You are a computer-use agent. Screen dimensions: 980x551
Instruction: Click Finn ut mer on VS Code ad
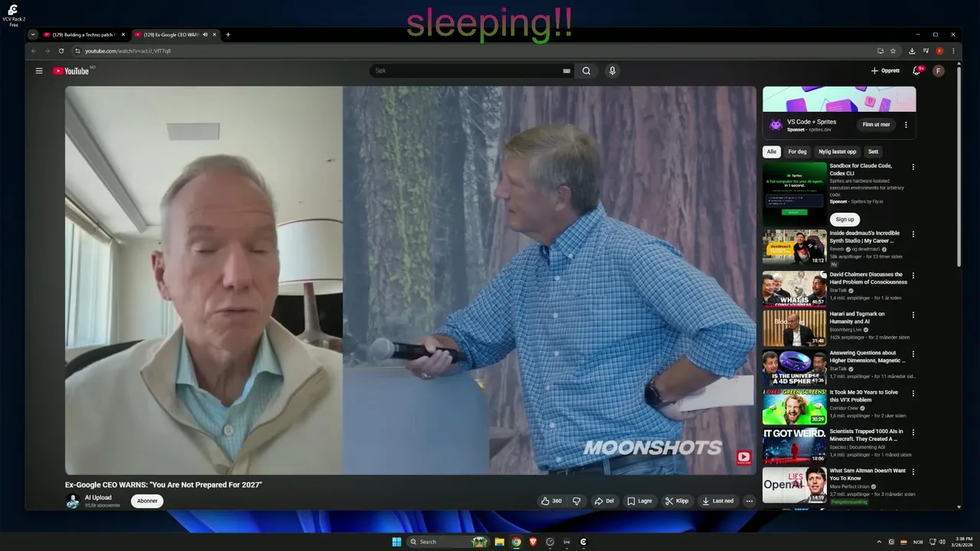click(876, 125)
